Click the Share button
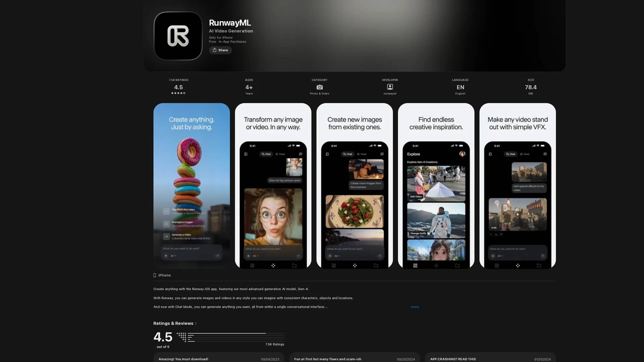 point(220,50)
